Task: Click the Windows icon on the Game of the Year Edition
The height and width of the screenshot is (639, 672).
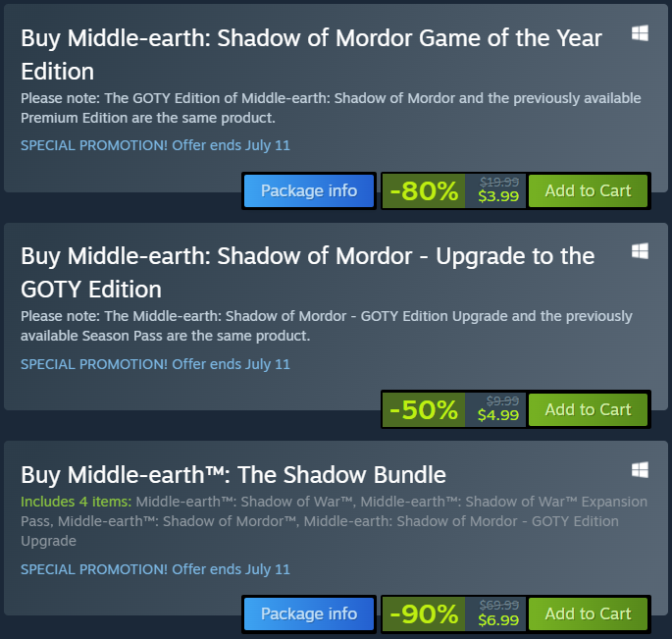Action: (640, 34)
